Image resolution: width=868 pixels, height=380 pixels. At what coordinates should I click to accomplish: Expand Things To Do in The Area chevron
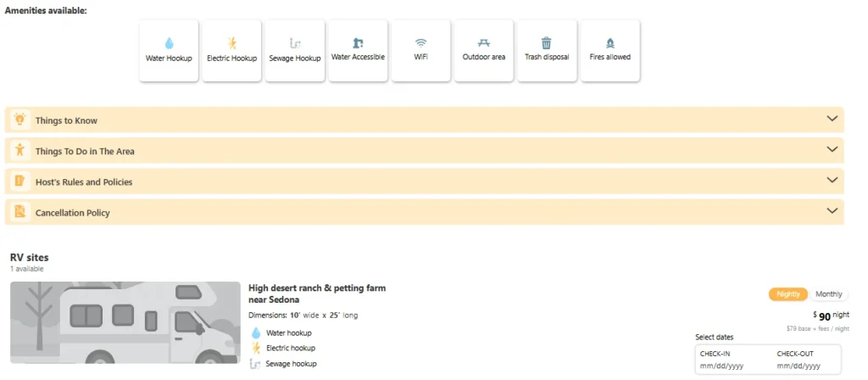click(832, 149)
